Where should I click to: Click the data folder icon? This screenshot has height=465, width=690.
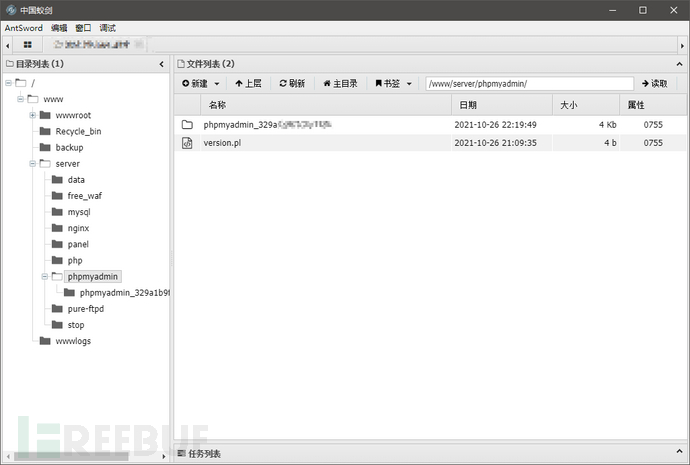57,179
